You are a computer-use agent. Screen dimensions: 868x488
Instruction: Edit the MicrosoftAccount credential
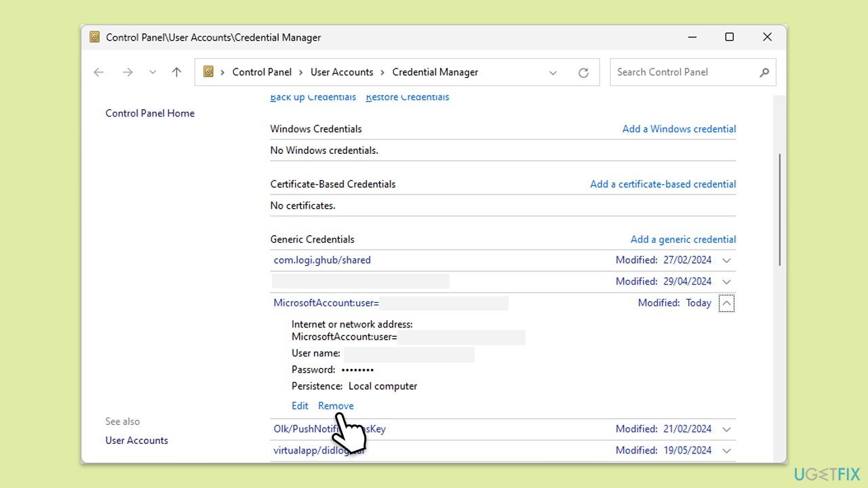pyautogui.click(x=300, y=406)
